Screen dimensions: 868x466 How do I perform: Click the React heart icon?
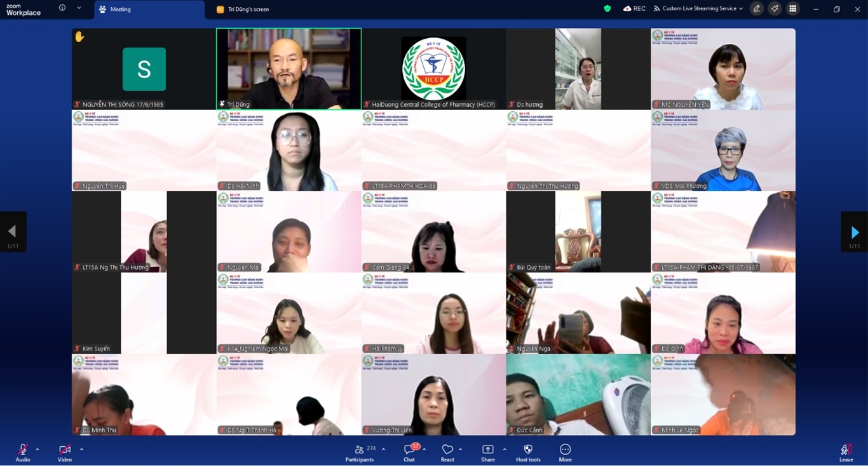(x=447, y=451)
